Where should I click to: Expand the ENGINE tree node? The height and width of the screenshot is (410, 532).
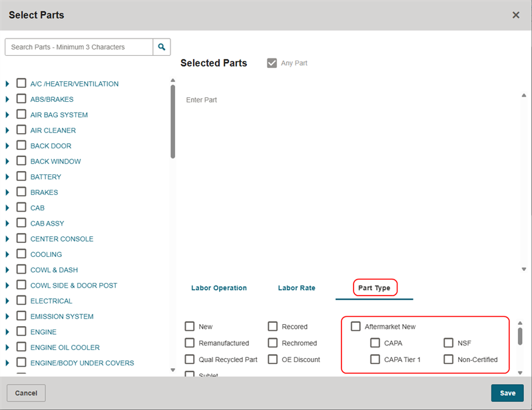pos(7,332)
